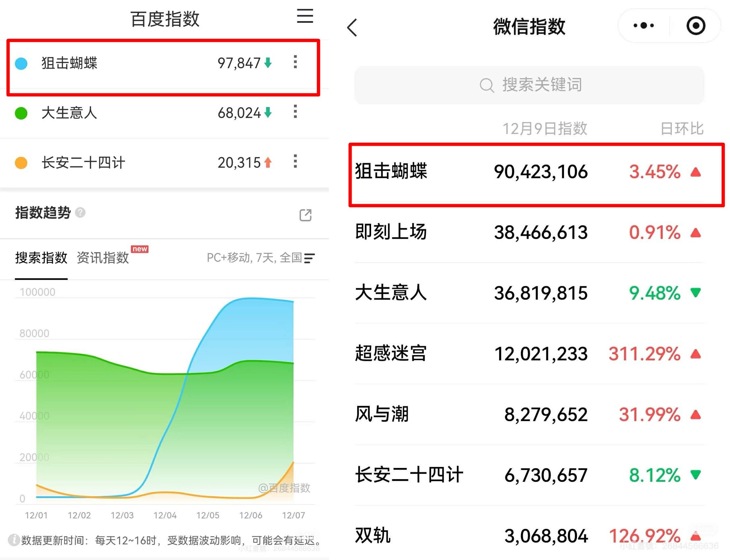The height and width of the screenshot is (560, 730).
Task: Select the 搜索指数 tab
Action: [x=41, y=257]
